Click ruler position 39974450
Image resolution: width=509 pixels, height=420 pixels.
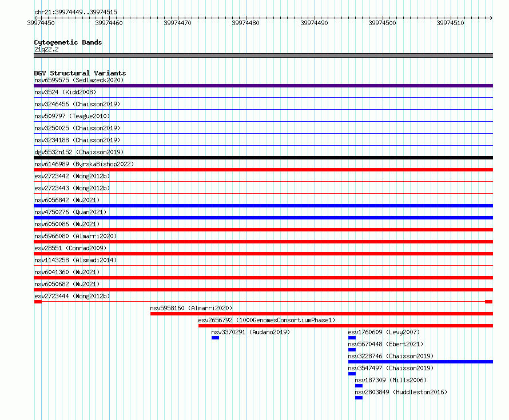click(x=41, y=23)
